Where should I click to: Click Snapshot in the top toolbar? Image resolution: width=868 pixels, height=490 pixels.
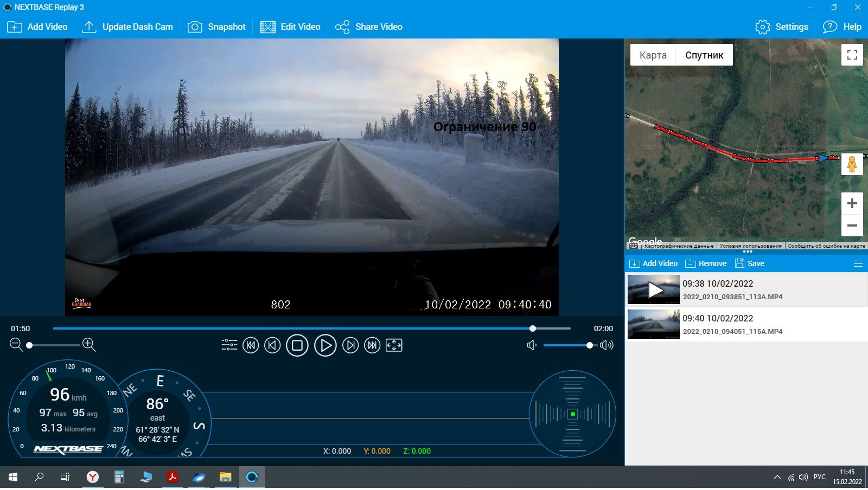(217, 27)
